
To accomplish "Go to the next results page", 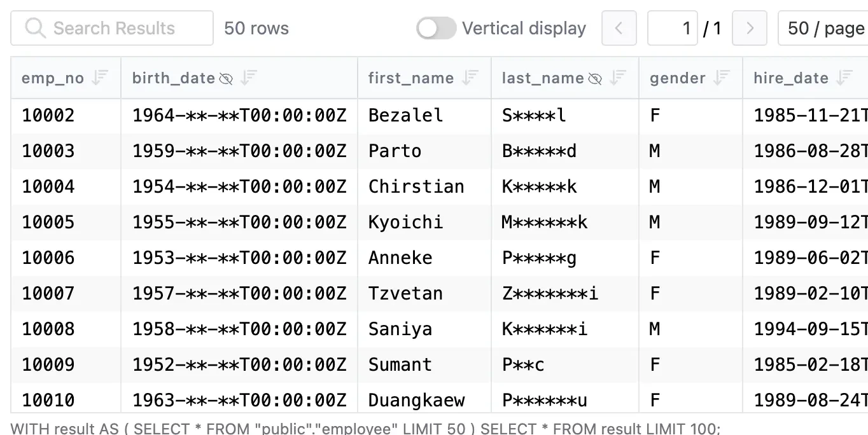I will pos(750,28).
